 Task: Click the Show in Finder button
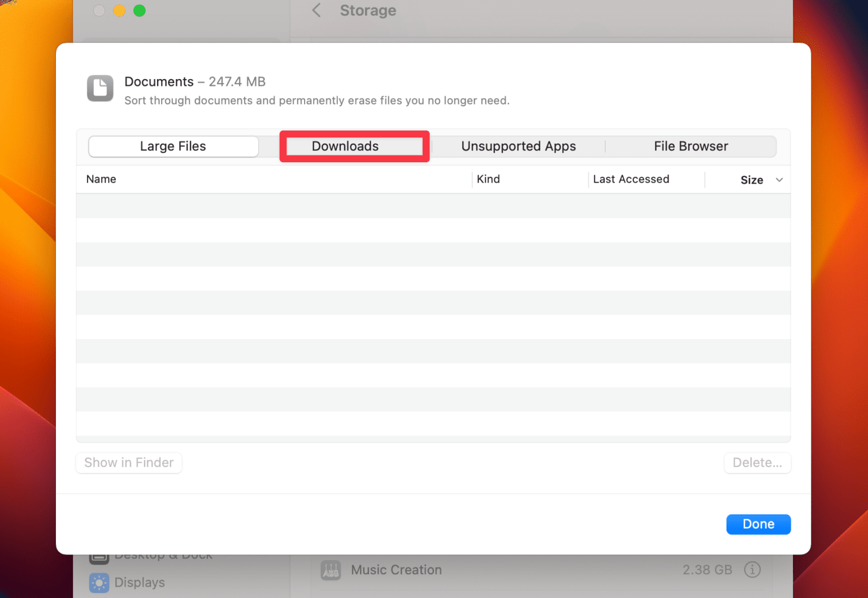click(128, 462)
